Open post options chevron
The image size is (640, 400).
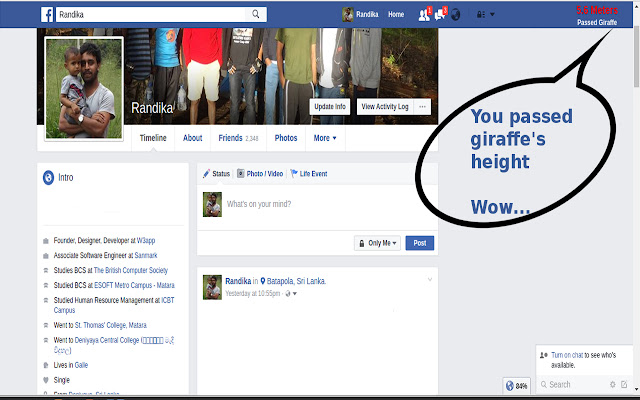click(x=430, y=280)
